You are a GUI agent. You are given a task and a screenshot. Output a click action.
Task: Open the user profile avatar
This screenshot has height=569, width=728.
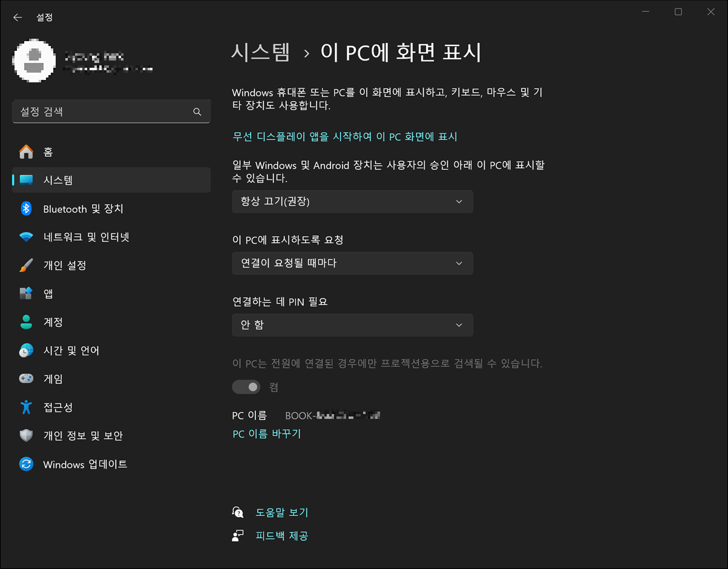point(35,61)
